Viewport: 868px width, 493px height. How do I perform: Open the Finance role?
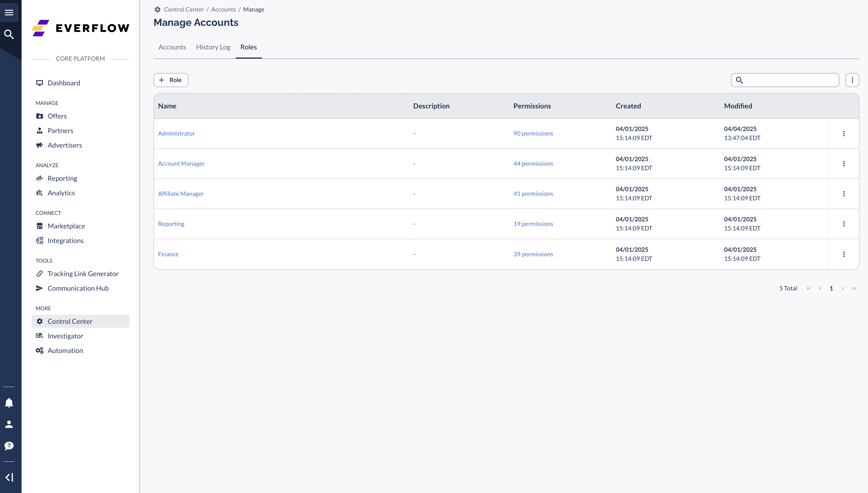point(168,254)
